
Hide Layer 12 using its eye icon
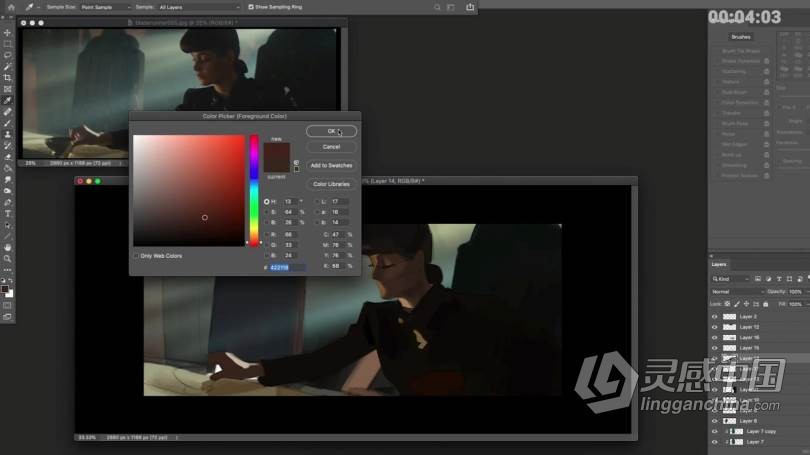pyautogui.click(x=715, y=327)
